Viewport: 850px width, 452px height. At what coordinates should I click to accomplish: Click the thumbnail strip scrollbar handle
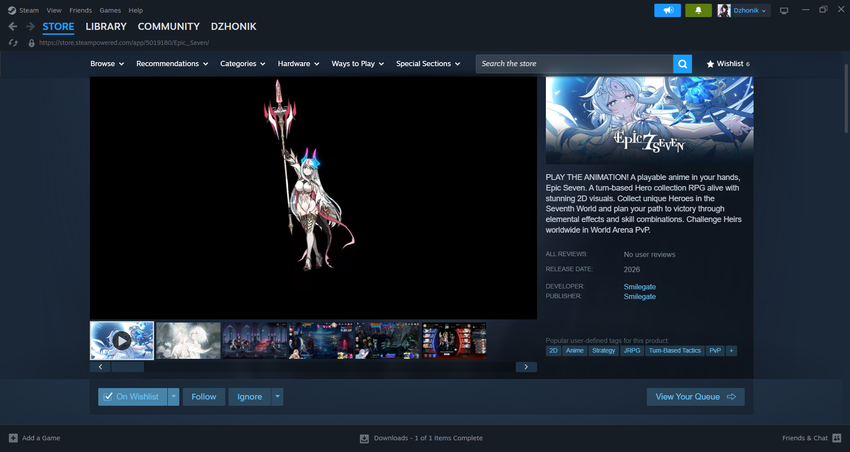(x=127, y=367)
